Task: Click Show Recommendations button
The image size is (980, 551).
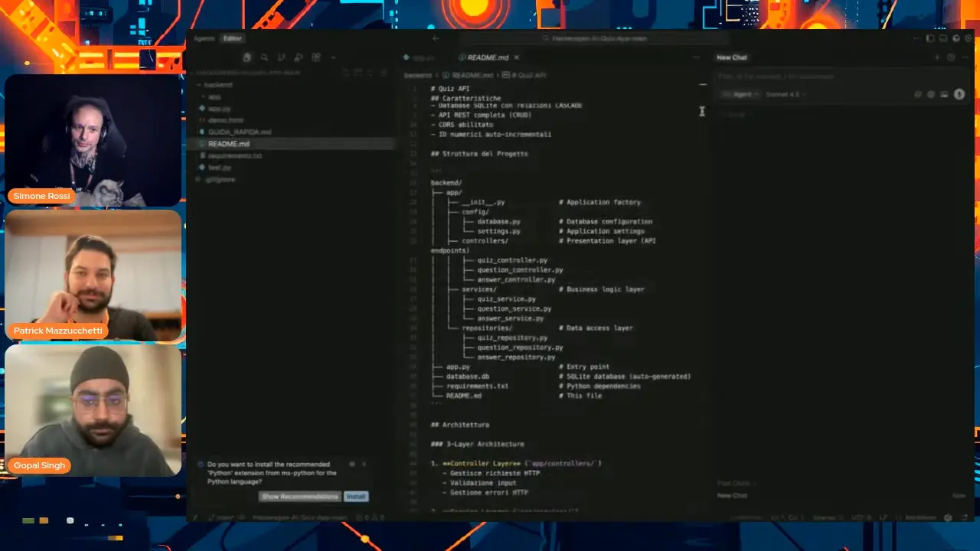Action: point(299,497)
